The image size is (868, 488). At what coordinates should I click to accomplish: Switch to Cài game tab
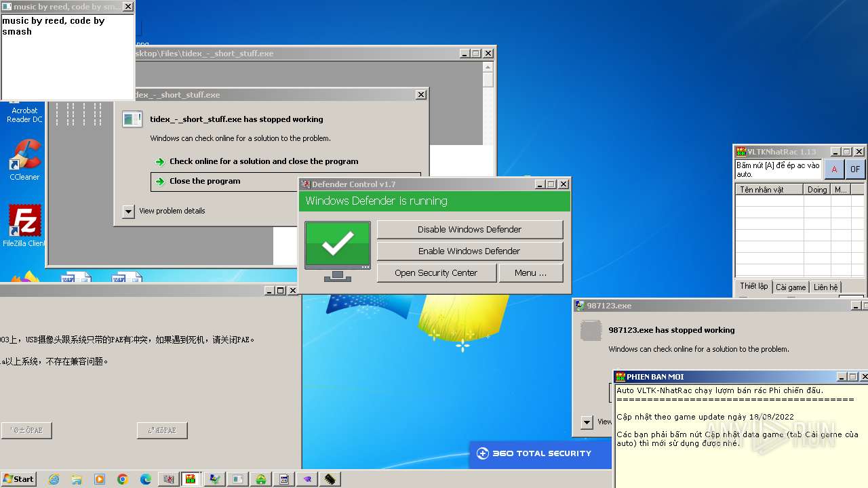tap(791, 287)
